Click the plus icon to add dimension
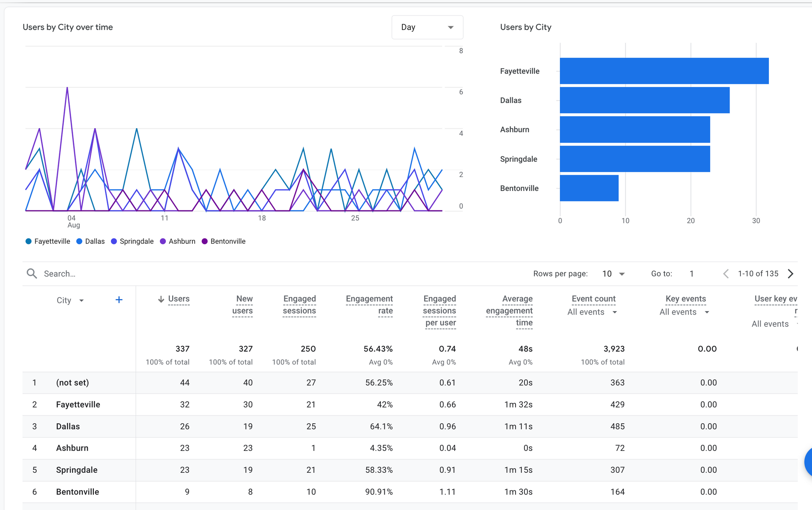 pos(119,300)
